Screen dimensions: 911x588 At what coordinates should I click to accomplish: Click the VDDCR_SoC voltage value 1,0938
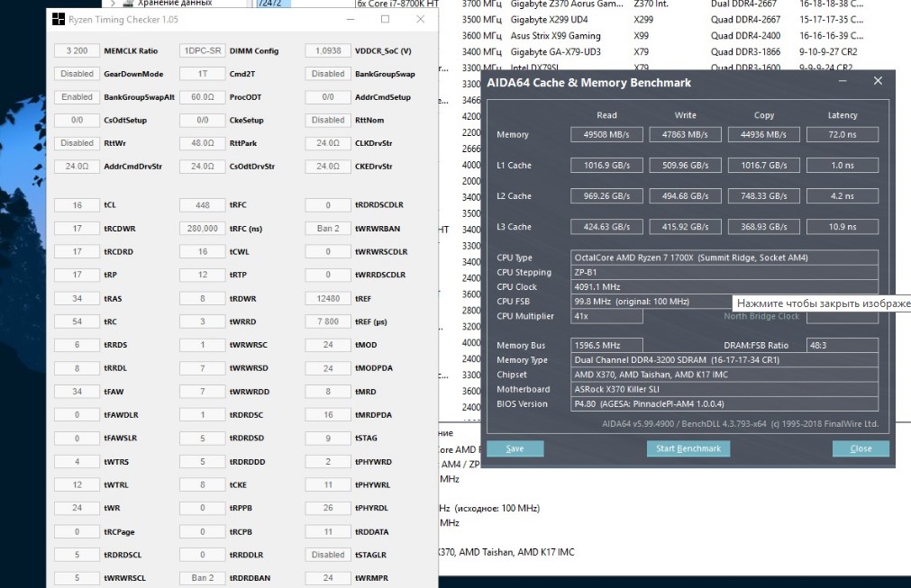[328, 50]
